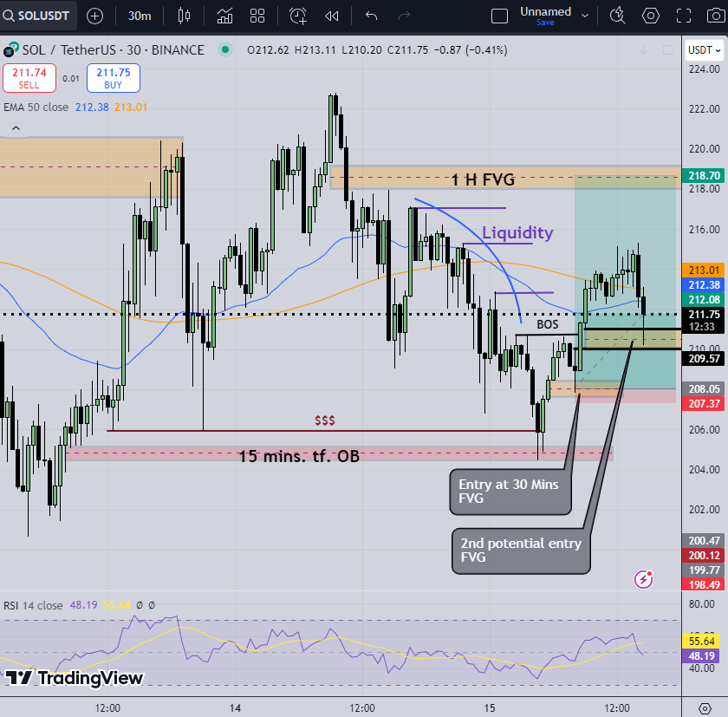Click the 209.57 black price tag

point(704,359)
